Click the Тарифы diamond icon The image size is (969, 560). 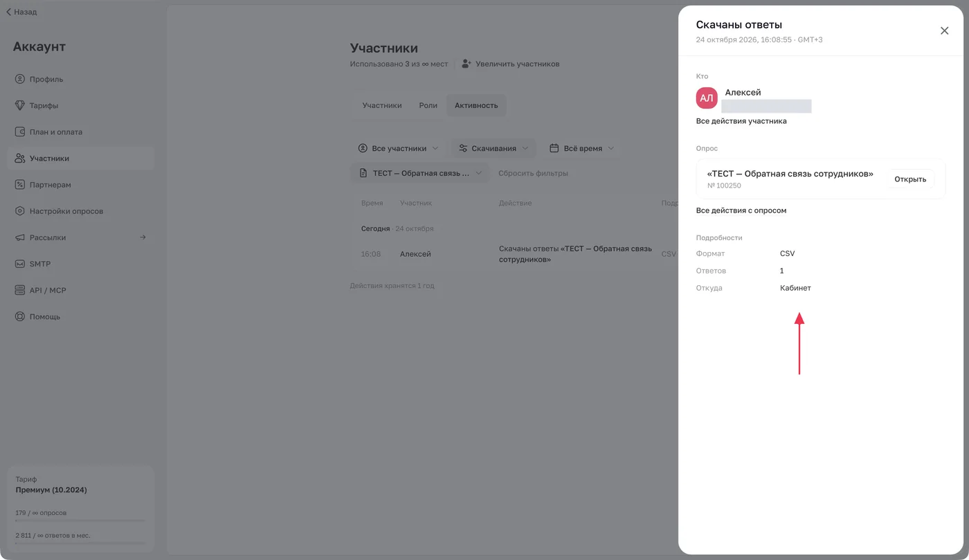20,105
